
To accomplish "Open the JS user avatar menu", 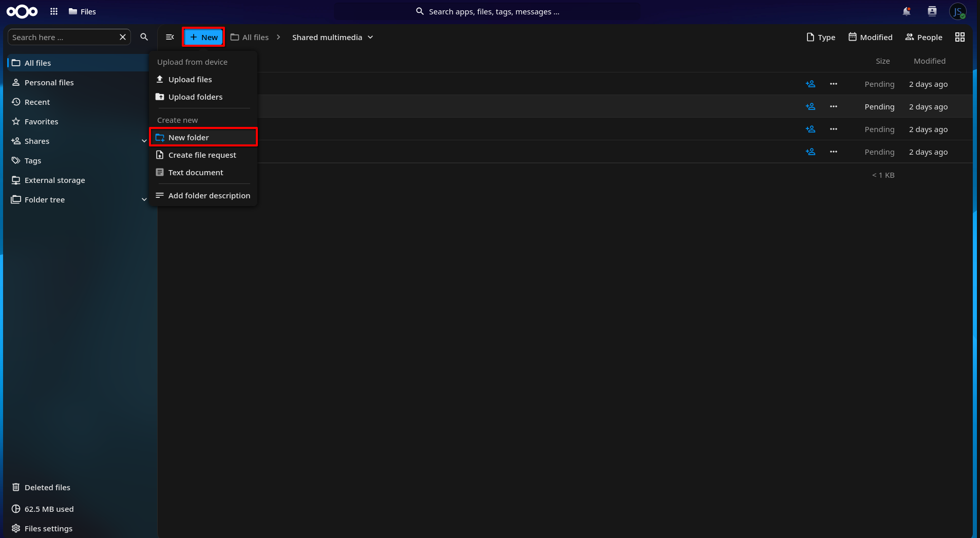I will pyautogui.click(x=958, y=11).
